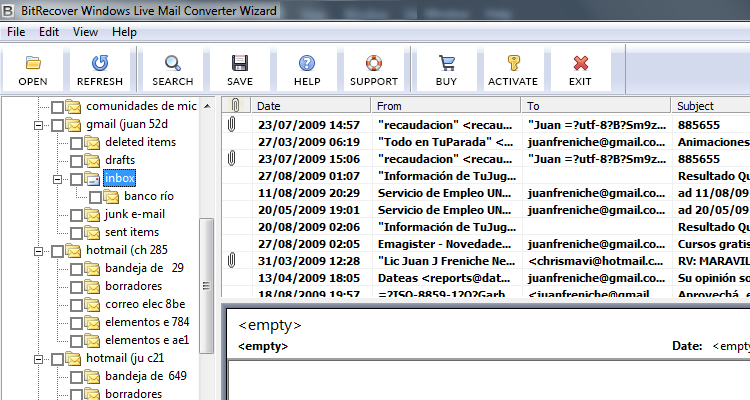Click the hotmail (ch 285 folder icon
The height and width of the screenshot is (400, 750).
click(x=73, y=250)
